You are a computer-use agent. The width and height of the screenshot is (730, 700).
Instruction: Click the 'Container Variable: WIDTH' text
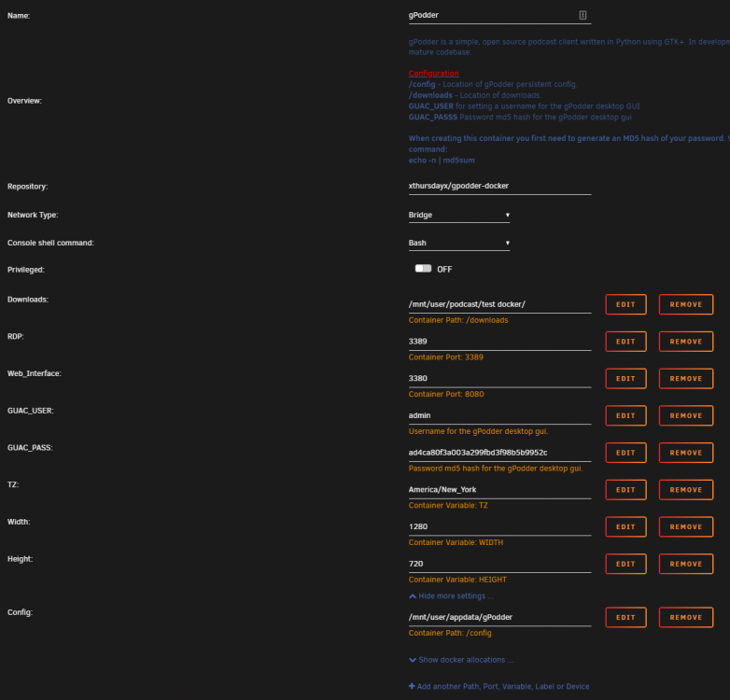point(456,542)
